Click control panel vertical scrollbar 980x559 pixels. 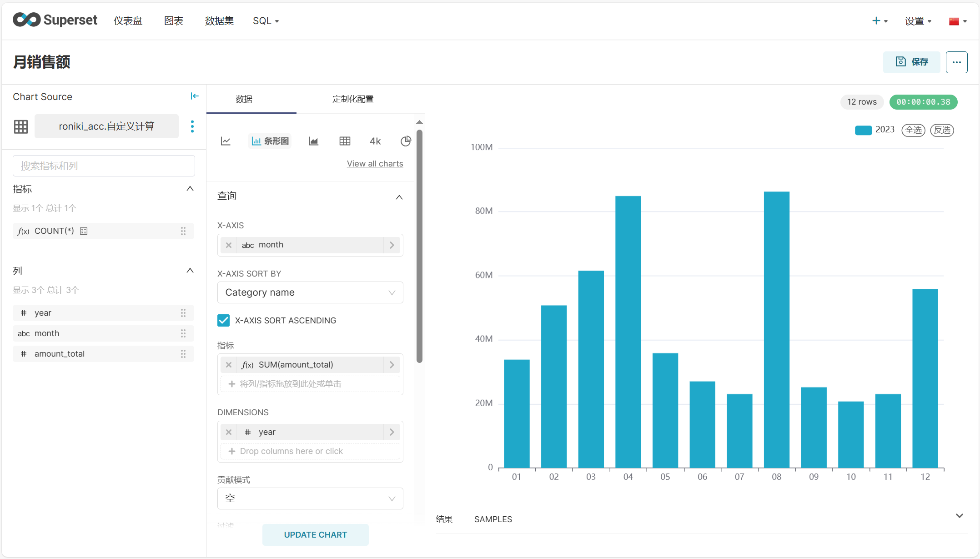(419, 246)
